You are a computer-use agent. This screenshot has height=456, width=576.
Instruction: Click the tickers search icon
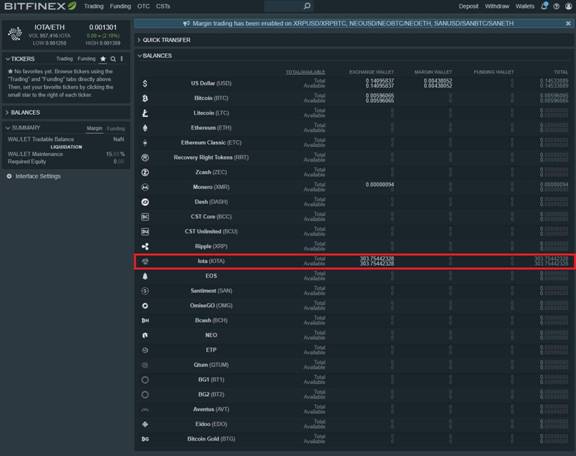(x=113, y=59)
